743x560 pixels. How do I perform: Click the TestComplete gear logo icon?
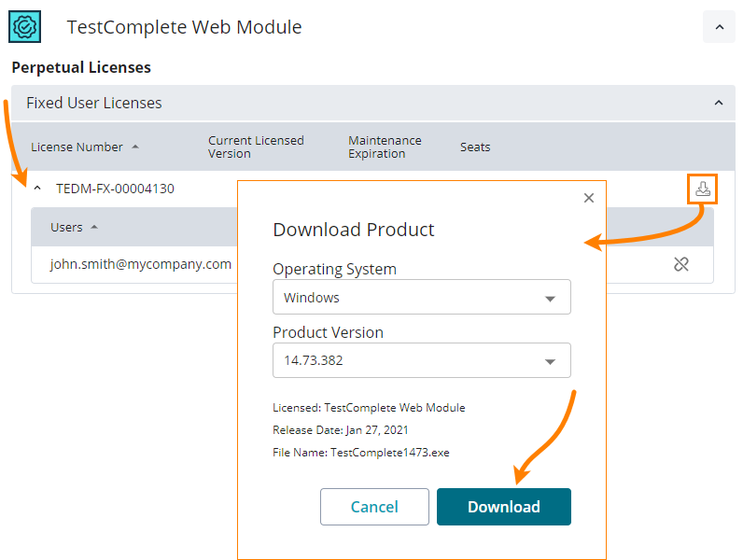point(24,26)
